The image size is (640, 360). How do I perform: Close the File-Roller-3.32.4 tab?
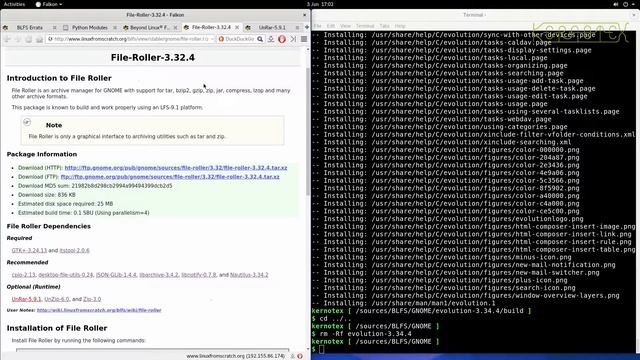click(x=237, y=27)
